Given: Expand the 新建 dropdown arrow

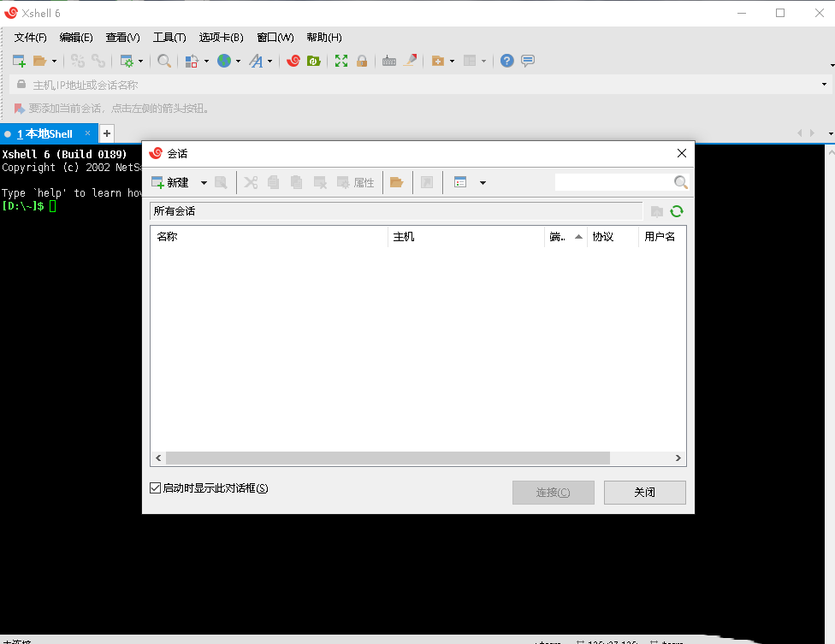Looking at the screenshot, I should 204,183.
